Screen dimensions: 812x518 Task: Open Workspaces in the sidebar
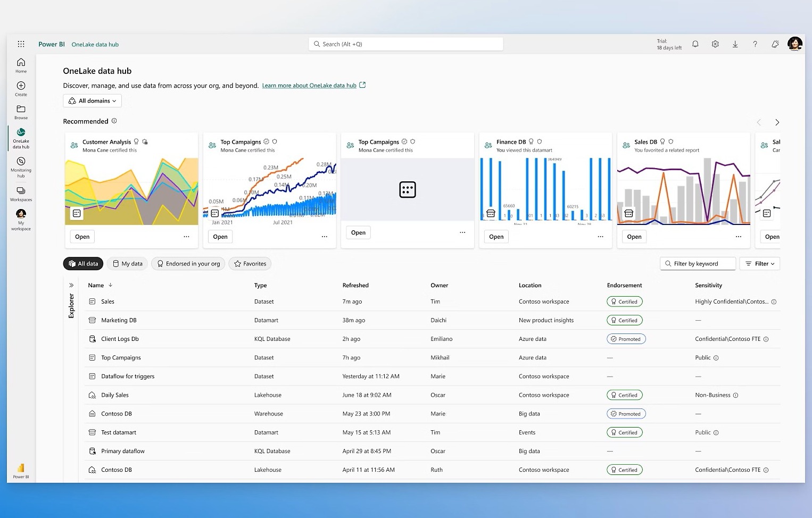(x=21, y=194)
